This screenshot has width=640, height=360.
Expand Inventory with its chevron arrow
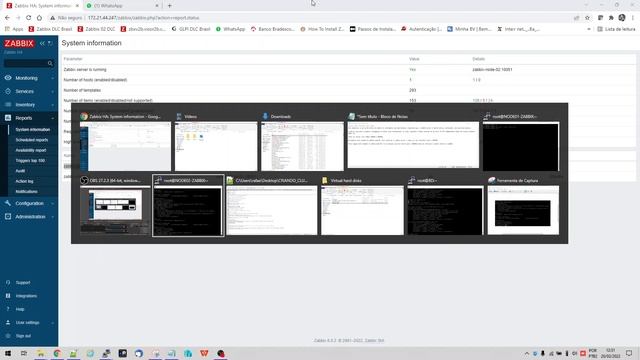[53, 105]
